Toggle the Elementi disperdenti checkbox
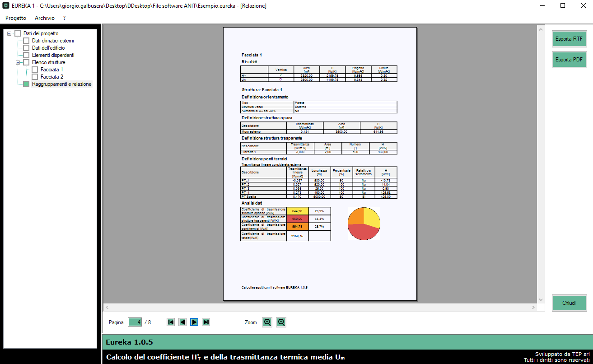Screen dimensions: 593x364 (26, 55)
